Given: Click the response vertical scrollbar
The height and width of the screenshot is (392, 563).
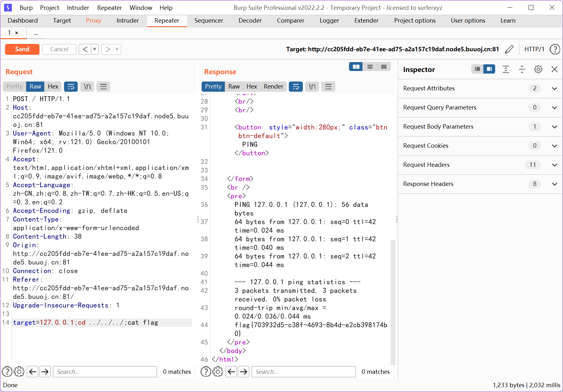Looking at the screenshot, I should [x=393, y=302].
